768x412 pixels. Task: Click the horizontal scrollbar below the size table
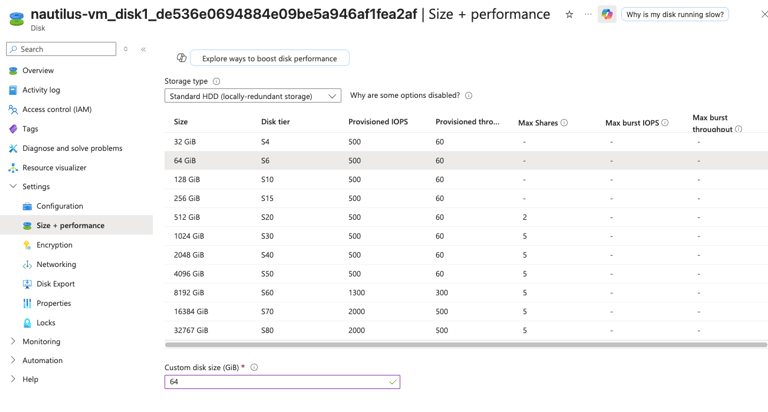465,345
